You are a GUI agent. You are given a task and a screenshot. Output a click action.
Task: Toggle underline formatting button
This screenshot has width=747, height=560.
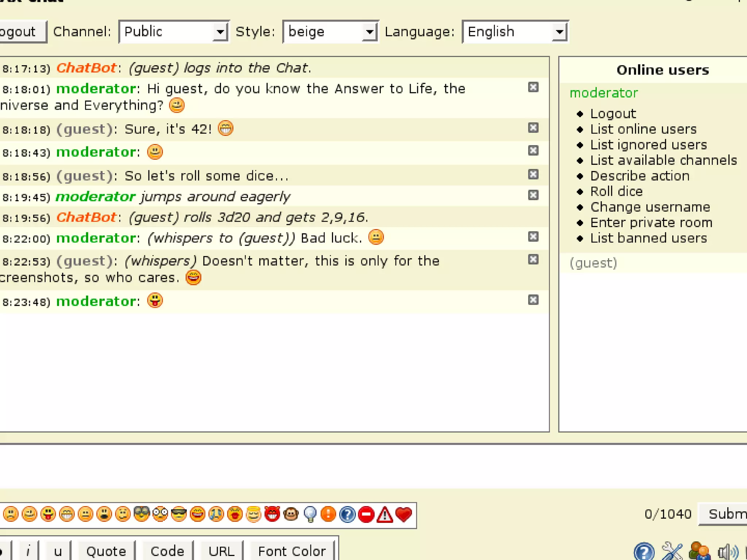(x=58, y=551)
